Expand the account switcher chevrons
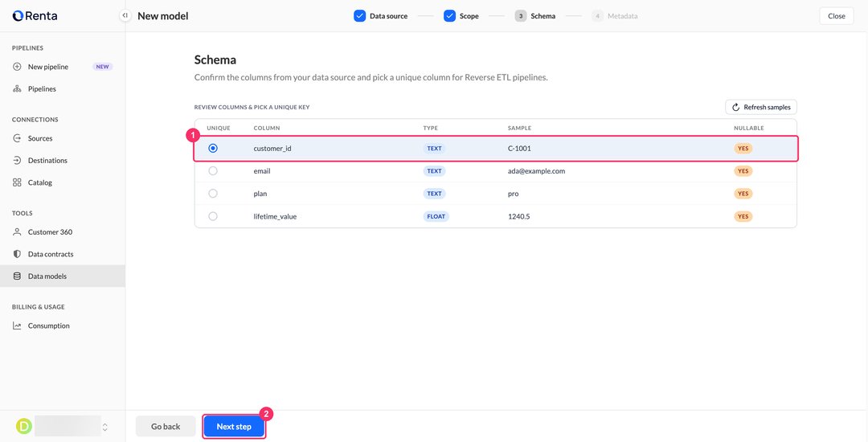 (105, 427)
